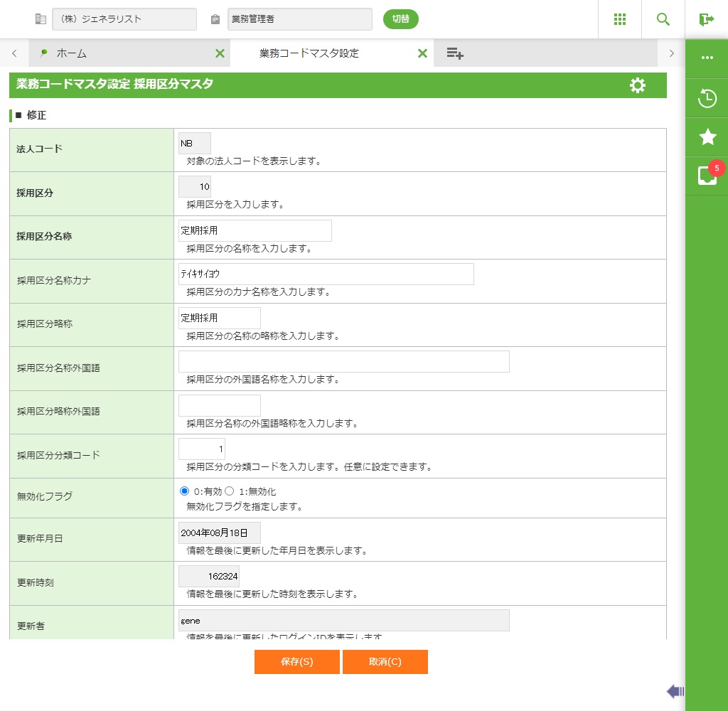Click the search magnifier icon

663,19
